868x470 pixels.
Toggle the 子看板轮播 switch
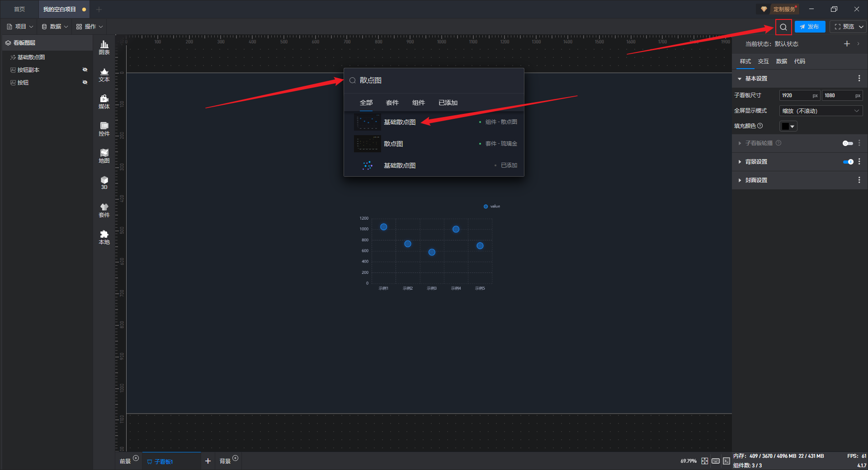(x=848, y=143)
